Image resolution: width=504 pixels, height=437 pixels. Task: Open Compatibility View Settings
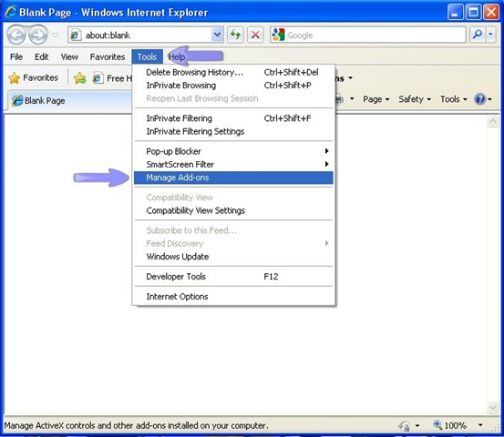pos(233,210)
